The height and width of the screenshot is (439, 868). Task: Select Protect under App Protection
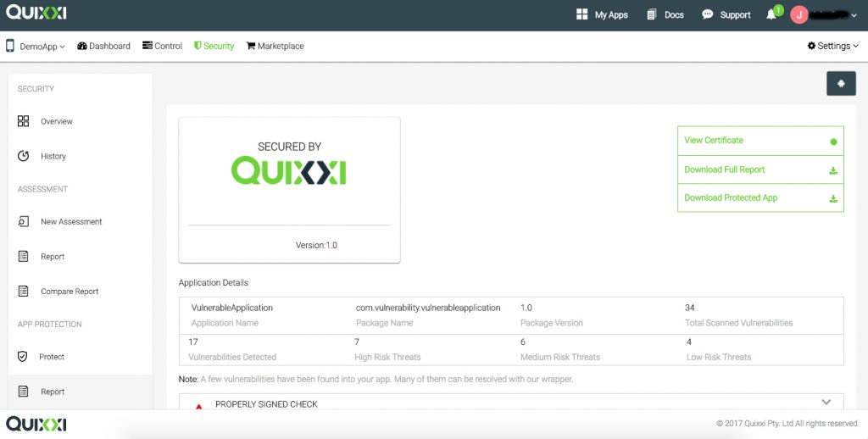tap(52, 357)
